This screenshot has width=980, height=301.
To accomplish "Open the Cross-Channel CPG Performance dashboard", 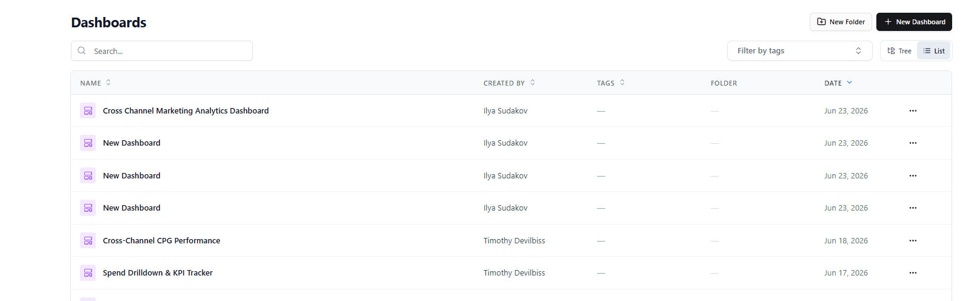I will tap(161, 240).
